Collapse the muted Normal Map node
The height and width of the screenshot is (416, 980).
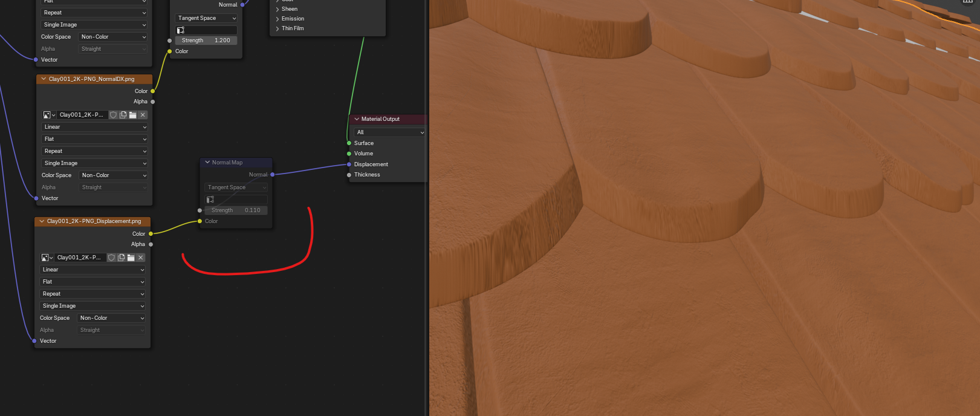click(207, 163)
